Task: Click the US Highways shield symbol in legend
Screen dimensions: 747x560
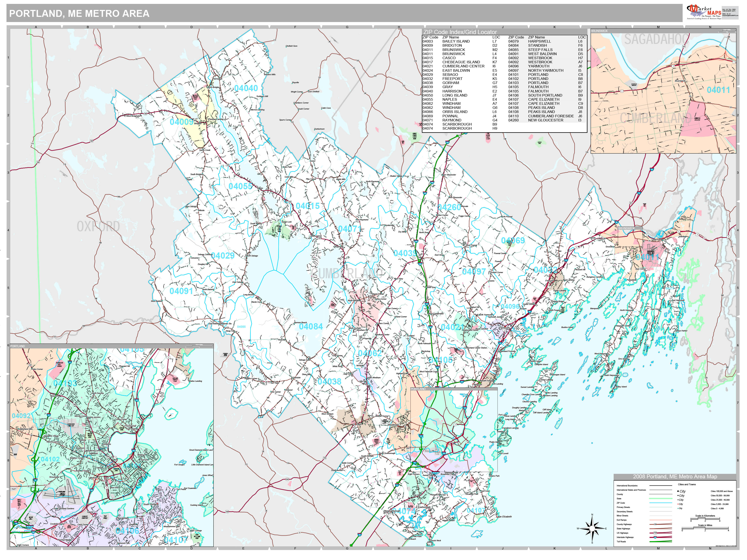Action: 656,533
